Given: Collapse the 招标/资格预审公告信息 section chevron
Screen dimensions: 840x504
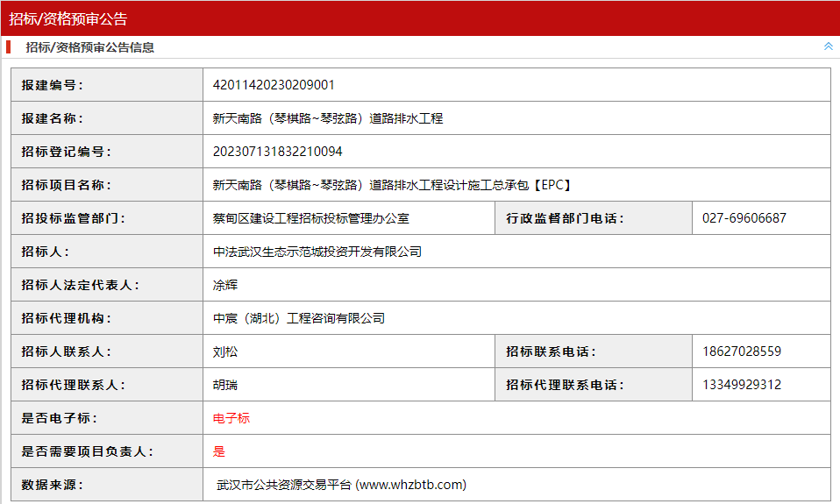Looking at the screenshot, I should (x=829, y=46).
